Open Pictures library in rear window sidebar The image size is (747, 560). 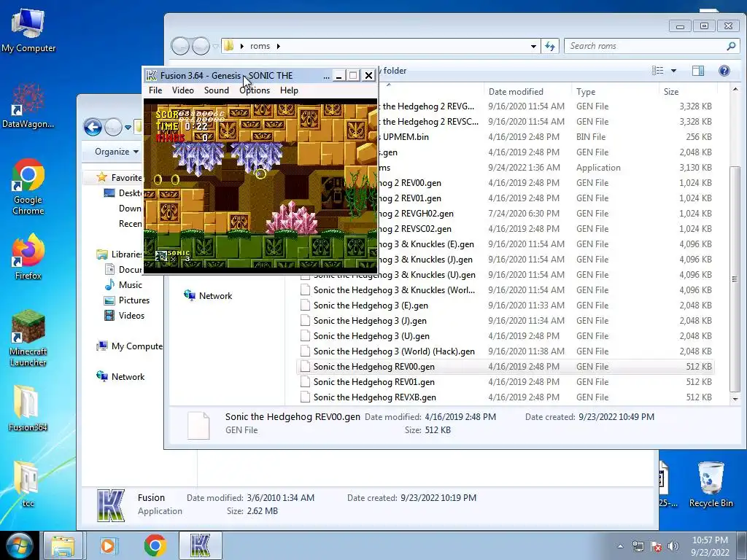pyautogui.click(x=127, y=300)
